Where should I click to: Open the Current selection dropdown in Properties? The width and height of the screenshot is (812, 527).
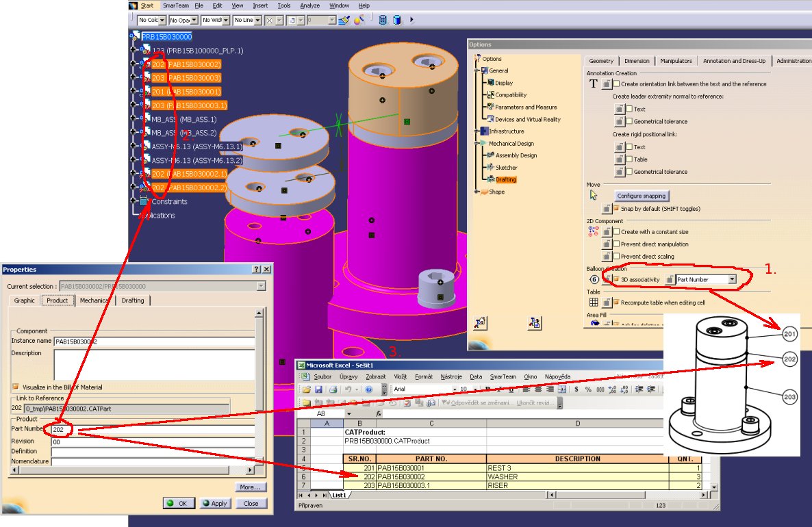click(x=261, y=286)
